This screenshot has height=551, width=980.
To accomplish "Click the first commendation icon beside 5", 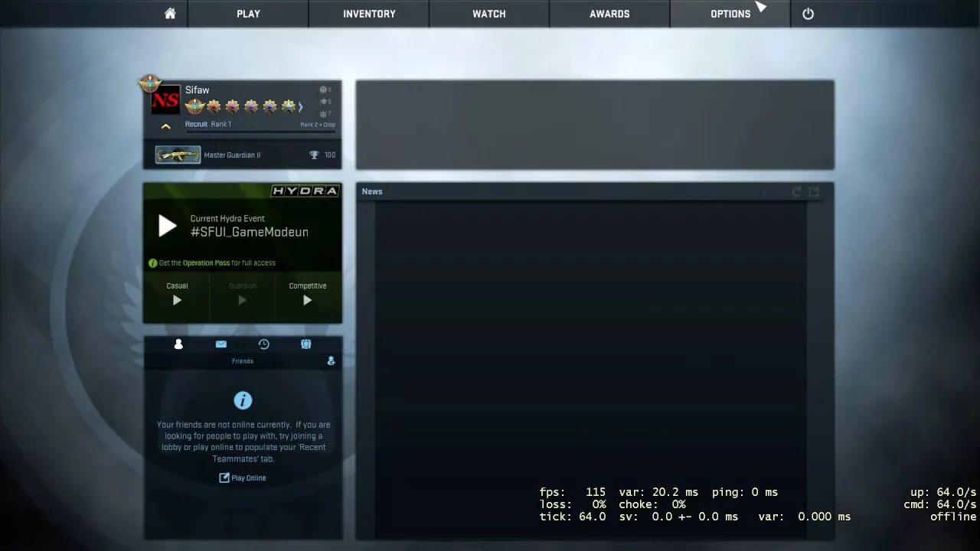I will (323, 90).
